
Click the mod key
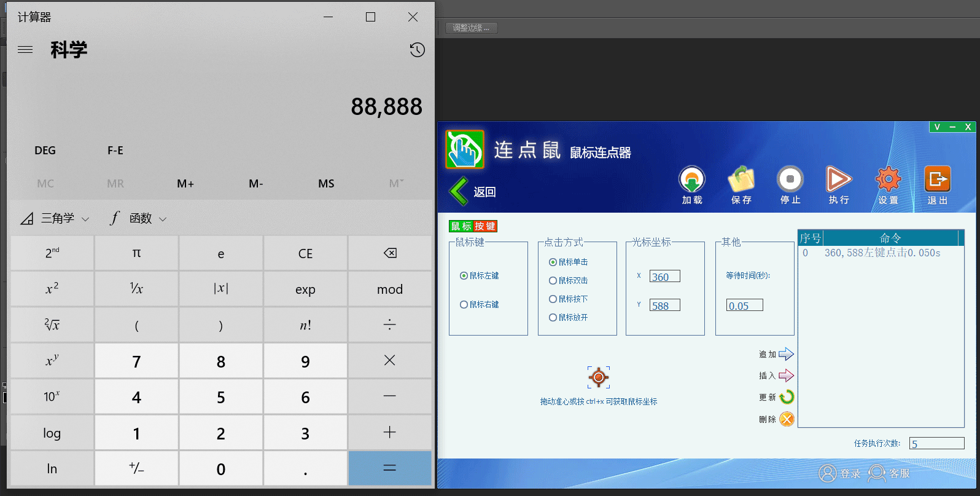[390, 289]
